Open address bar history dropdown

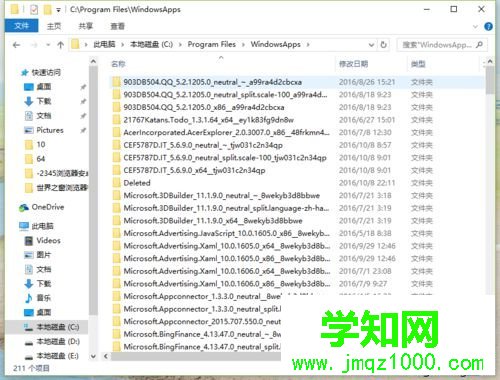pyautogui.click(x=371, y=45)
